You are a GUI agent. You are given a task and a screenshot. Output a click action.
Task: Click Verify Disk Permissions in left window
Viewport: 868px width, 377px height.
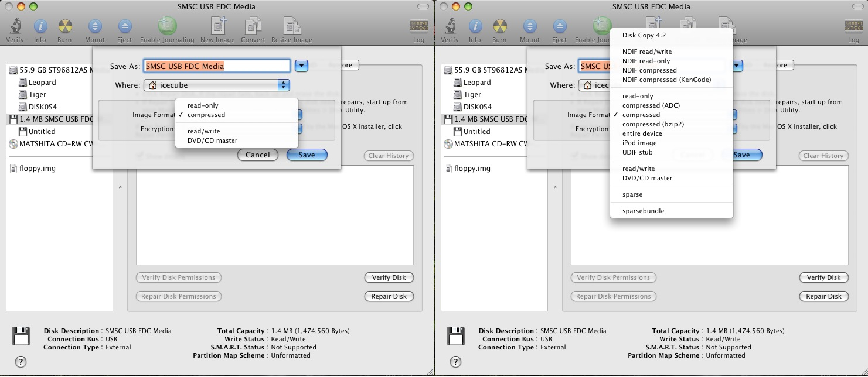click(x=178, y=277)
